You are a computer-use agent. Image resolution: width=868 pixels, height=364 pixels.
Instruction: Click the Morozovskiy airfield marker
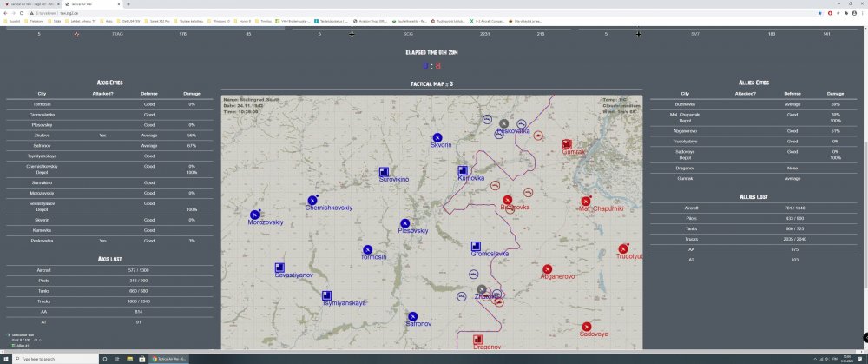(255, 215)
